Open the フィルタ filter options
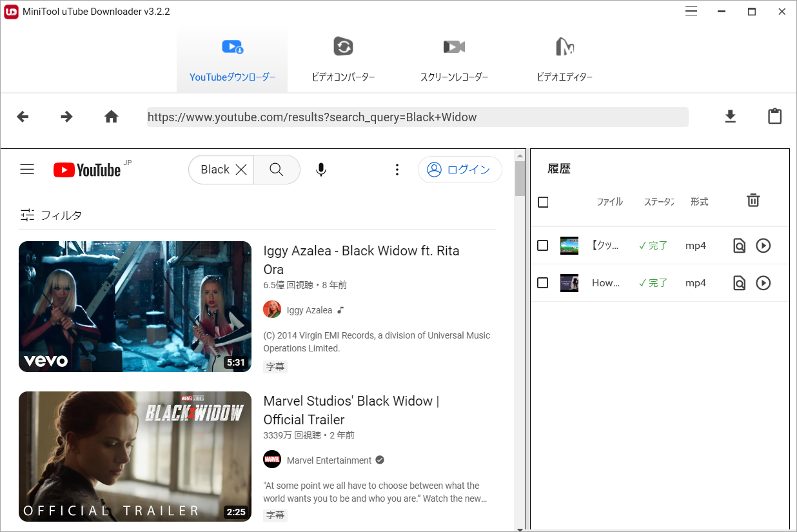The image size is (797, 532). point(51,215)
